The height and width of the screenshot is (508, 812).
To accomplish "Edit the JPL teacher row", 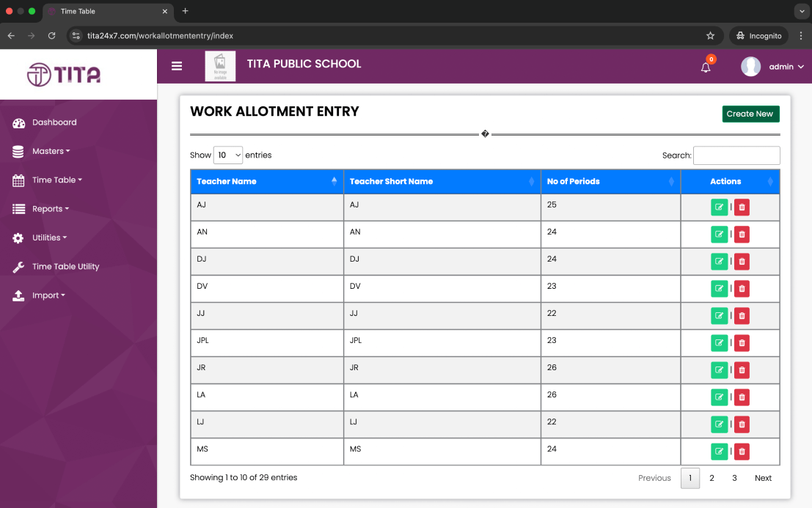I will coord(719,343).
